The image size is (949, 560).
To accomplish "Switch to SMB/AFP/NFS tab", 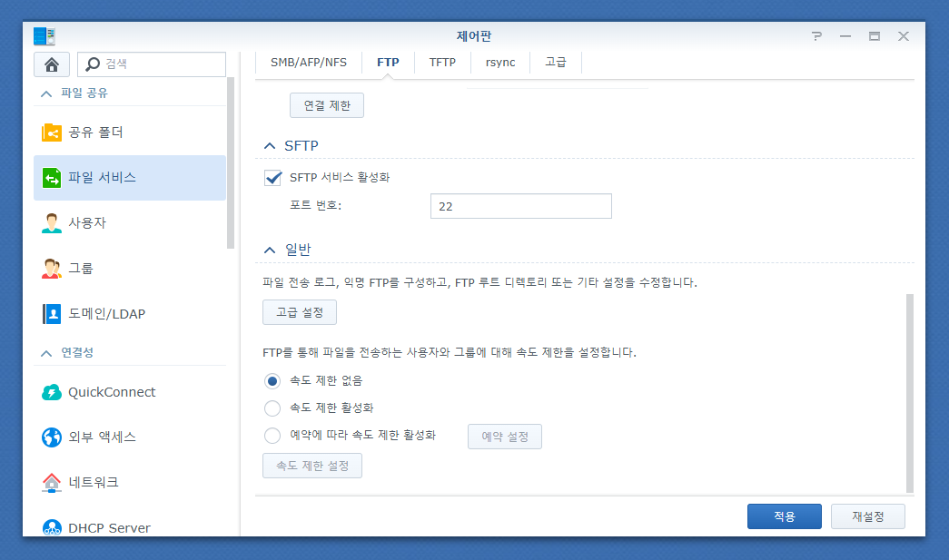I will click(309, 63).
